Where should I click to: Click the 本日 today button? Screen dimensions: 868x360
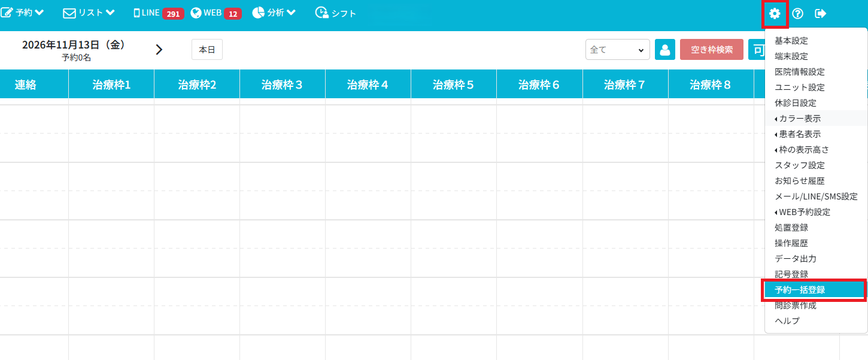click(x=207, y=50)
